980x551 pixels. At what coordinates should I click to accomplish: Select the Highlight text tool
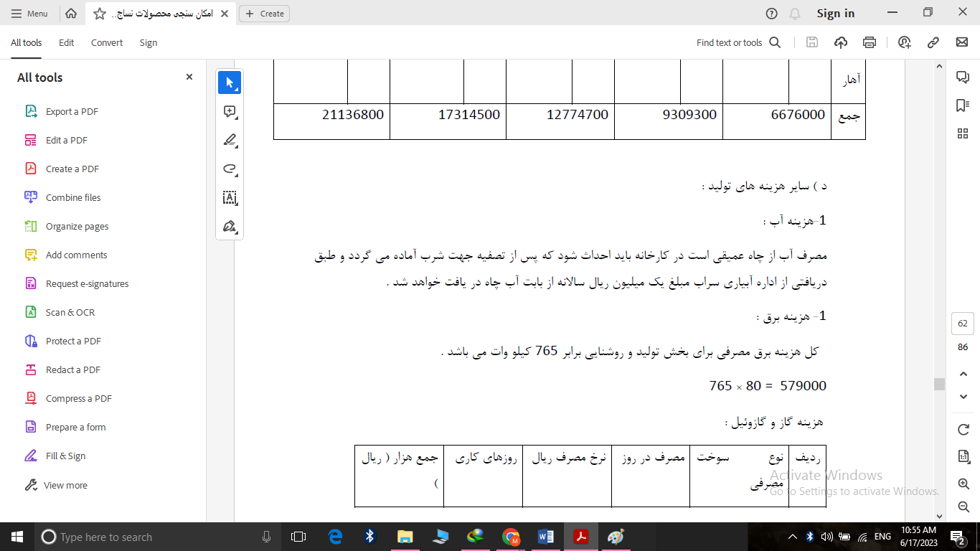tap(229, 141)
